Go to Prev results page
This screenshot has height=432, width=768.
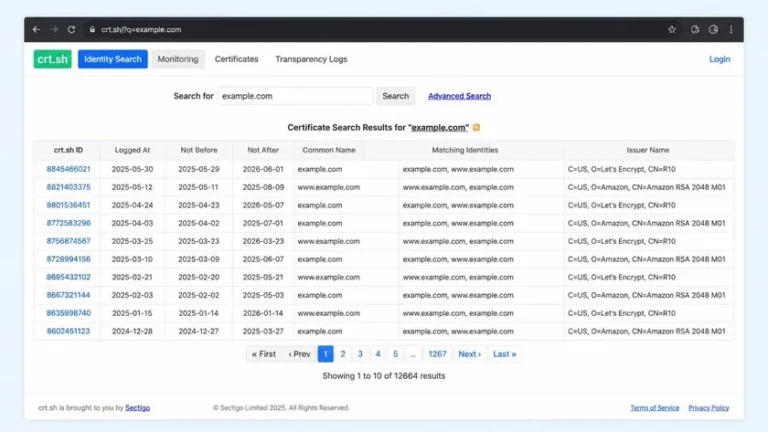coord(300,354)
